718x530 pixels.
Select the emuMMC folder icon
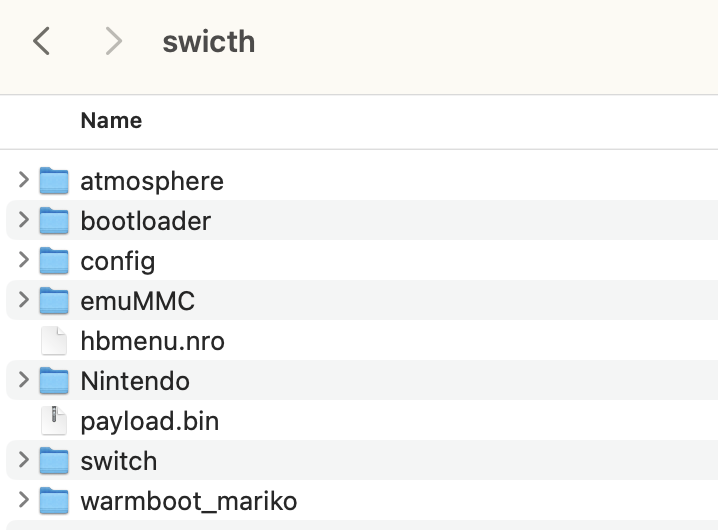click(x=54, y=301)
